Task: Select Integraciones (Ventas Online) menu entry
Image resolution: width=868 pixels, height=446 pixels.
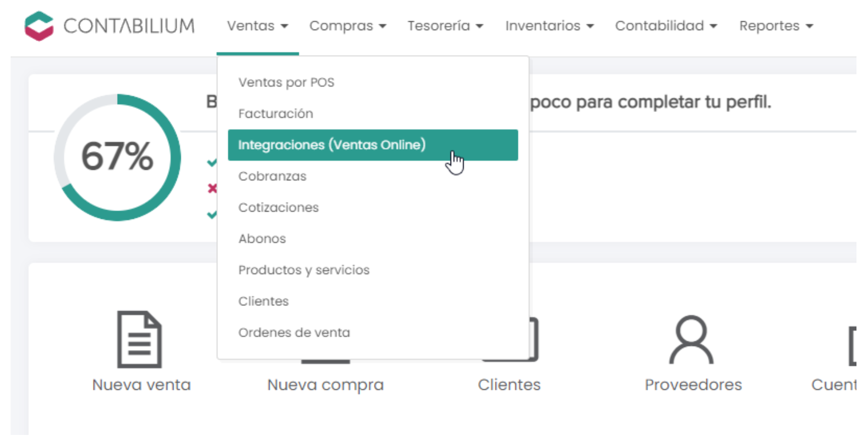Action: pos(332,145)
